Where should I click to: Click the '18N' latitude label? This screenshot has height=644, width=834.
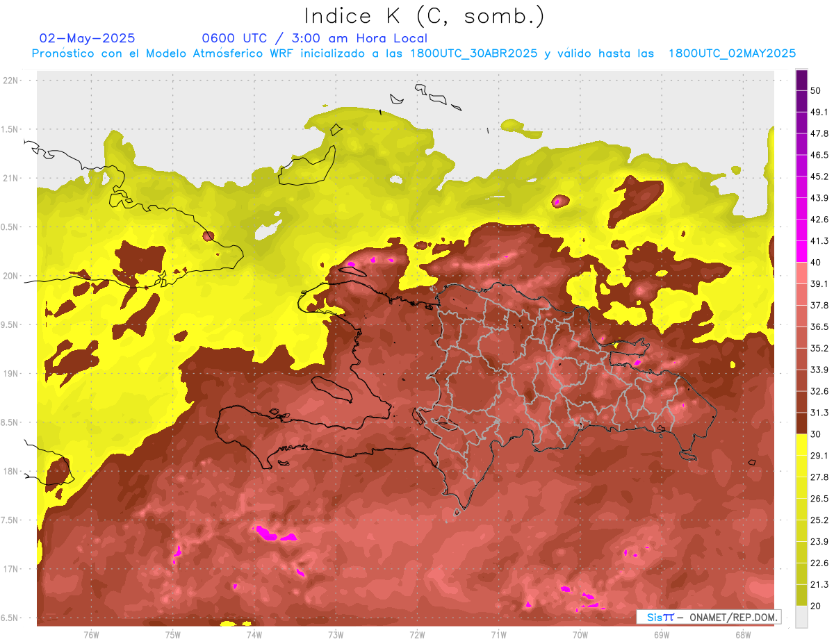point(12,471)
